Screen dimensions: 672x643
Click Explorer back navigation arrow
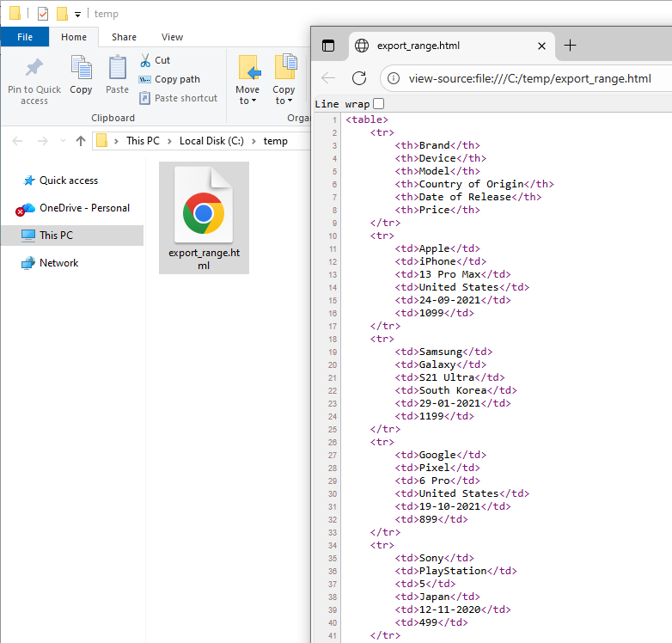(x=17, y=141)
